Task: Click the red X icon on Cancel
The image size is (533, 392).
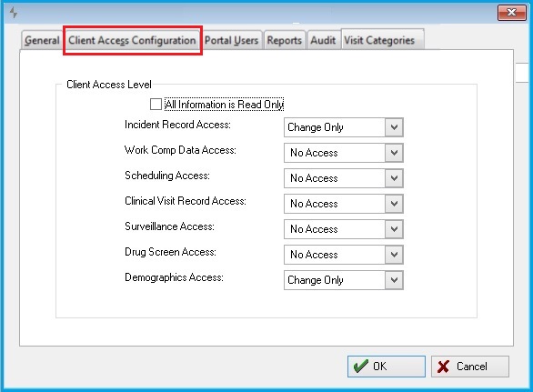Action: point(443,367)
